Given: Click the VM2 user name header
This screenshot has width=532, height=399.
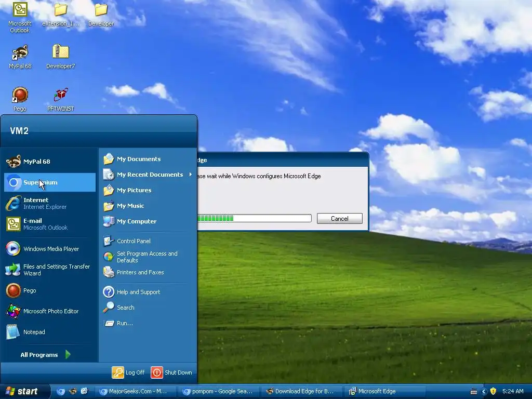Looking at the screenshot, I should [x=19, y=130].
